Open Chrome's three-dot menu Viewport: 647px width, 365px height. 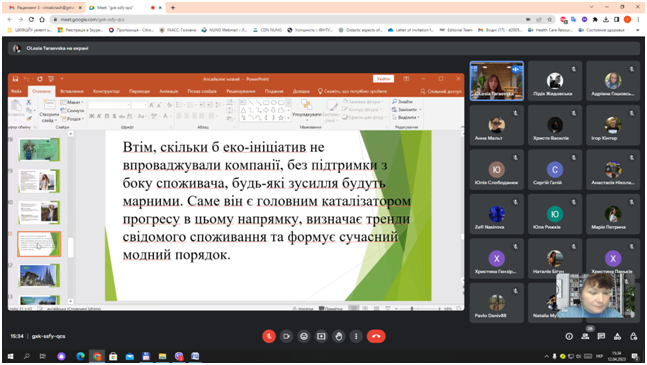[638, 19]
